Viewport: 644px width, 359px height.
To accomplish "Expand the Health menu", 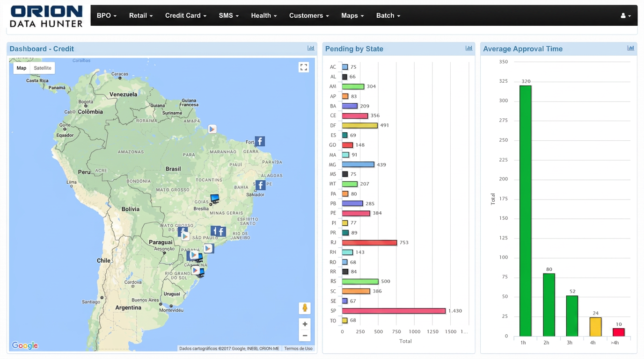I will click(x=264, y=15).
